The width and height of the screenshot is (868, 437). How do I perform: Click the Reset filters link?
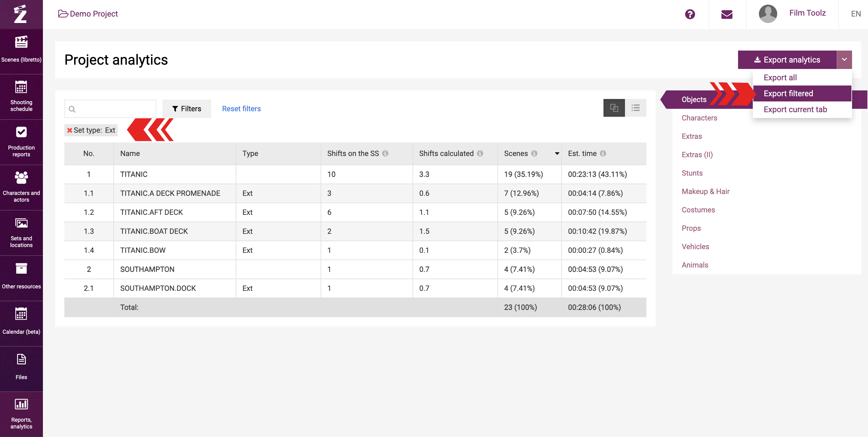[241, 108]
